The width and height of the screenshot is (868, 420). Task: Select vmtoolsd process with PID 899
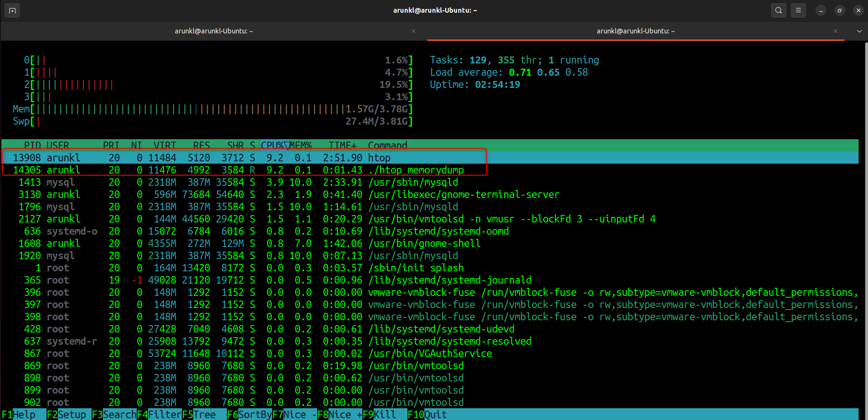(430, 390)
